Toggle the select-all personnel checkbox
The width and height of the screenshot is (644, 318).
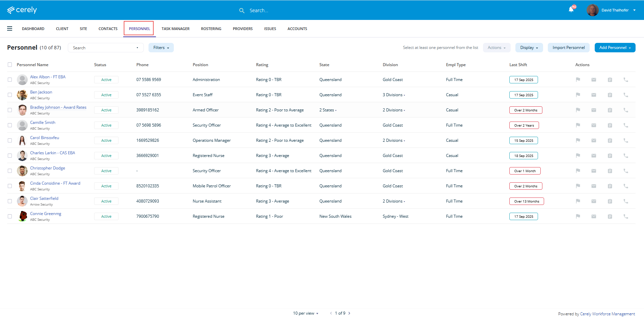pos(10,65)
